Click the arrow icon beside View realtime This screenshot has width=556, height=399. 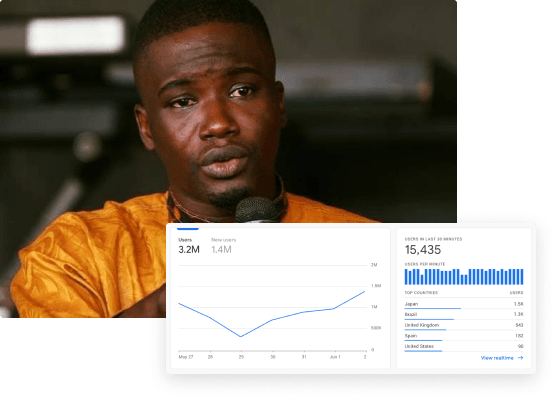(521, 358)
